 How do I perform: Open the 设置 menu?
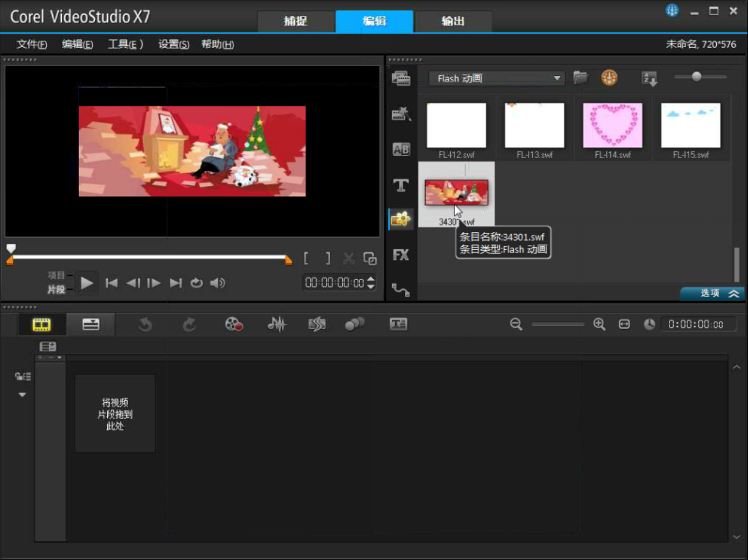[x=174, y=44]
